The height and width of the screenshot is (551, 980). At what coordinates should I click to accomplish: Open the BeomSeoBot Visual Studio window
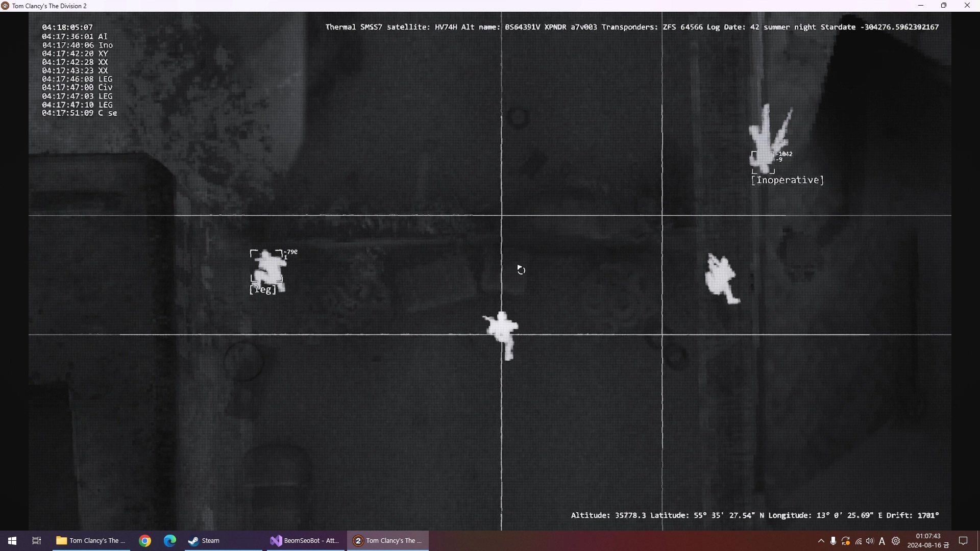click(305, 541)
